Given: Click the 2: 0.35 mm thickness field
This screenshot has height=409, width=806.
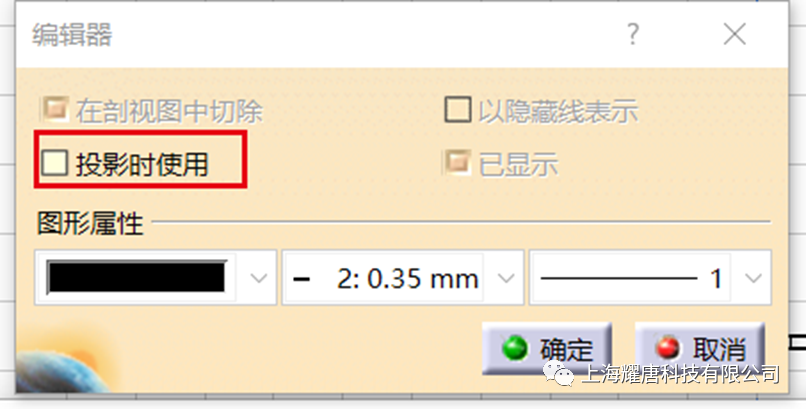Looking at the screenshot, I should pyautogui.click(x=403, y=278).
